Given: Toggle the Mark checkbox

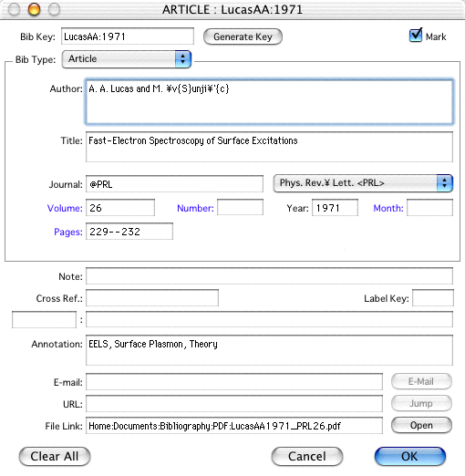Looking at the screenshot, I should click(416, 36).
